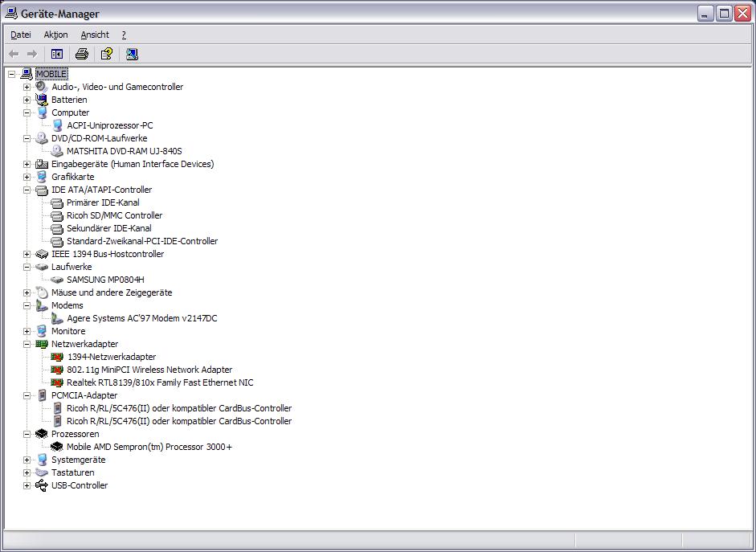
Task: Expand Audio-, Video- und Gamecontroller
Action: (27, 88)
